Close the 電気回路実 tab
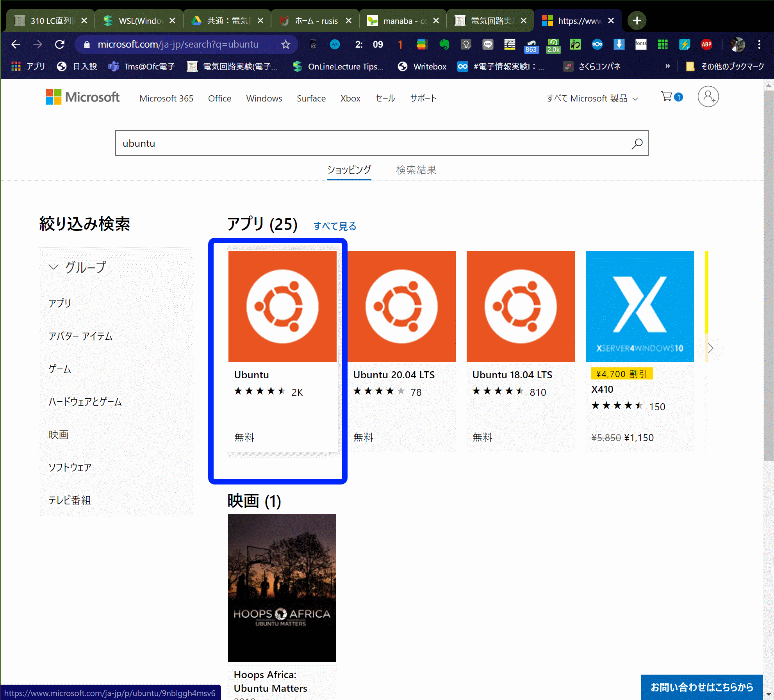The width and height of the screenshot is (774, 700). coord(523,21)
